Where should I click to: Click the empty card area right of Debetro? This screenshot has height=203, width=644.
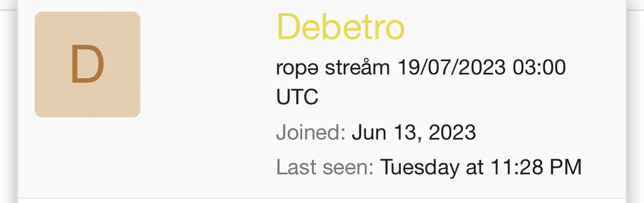514,27
